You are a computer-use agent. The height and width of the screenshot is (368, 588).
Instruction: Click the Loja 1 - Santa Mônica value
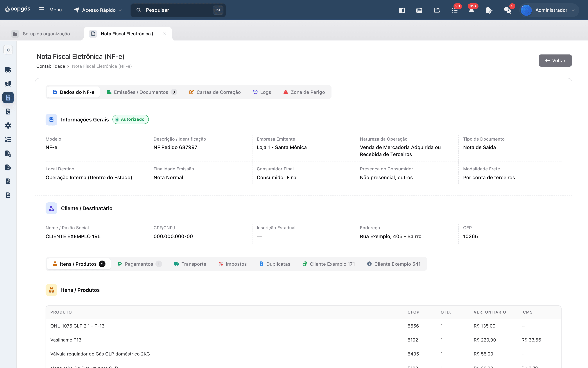tap(282, 147)
